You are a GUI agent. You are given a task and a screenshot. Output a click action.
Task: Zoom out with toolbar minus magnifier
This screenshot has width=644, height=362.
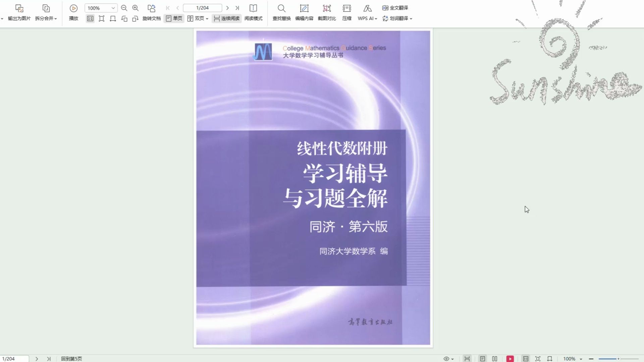[124, 8]
